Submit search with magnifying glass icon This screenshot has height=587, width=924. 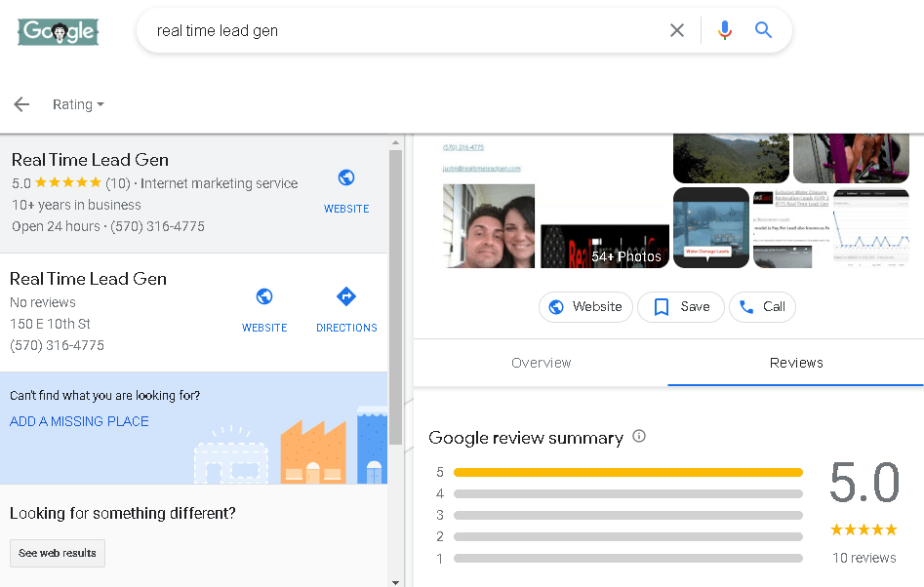[x=763, y=30]
